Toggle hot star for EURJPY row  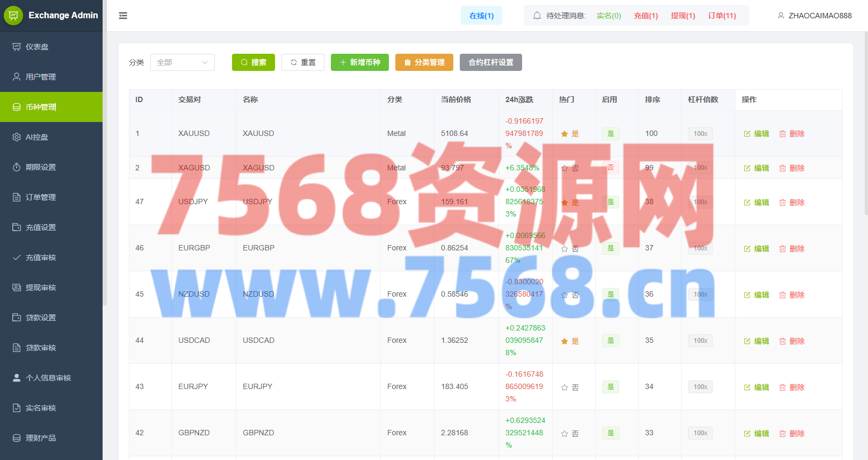tap(565, 387)
